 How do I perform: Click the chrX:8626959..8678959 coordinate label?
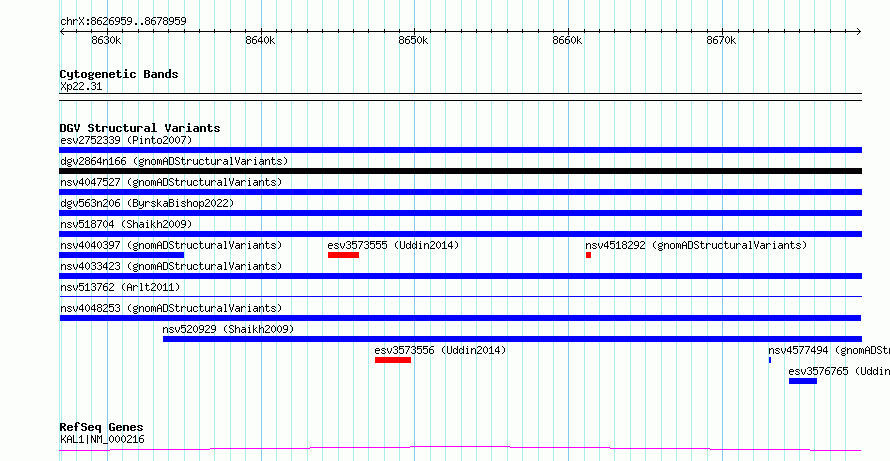point(123,21)
